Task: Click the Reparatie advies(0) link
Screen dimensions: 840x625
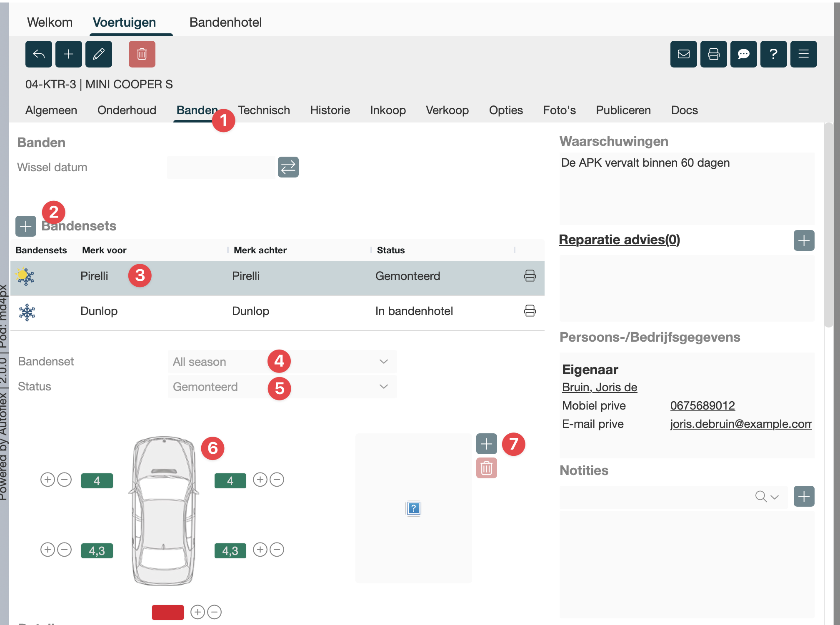Action: click(619, 240)
